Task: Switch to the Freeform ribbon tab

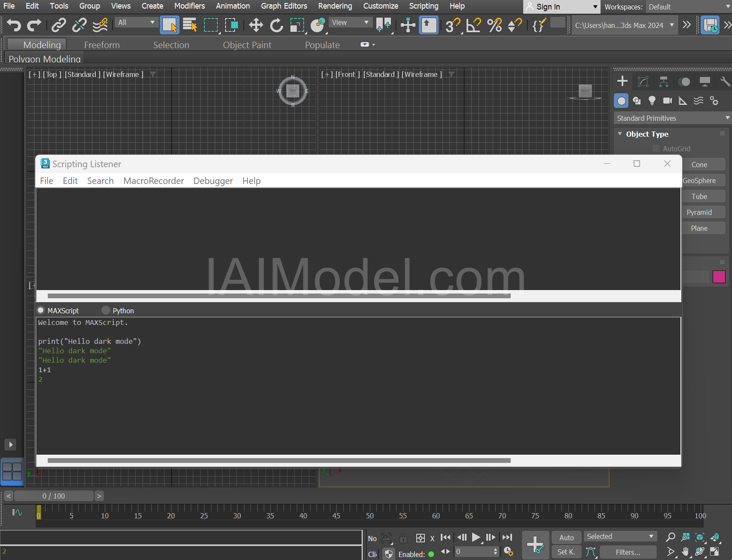Action: click(102, 45)
